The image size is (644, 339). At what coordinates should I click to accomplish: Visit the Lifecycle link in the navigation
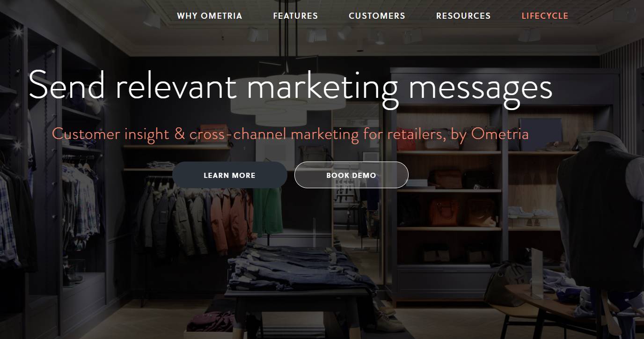point(545,15)
